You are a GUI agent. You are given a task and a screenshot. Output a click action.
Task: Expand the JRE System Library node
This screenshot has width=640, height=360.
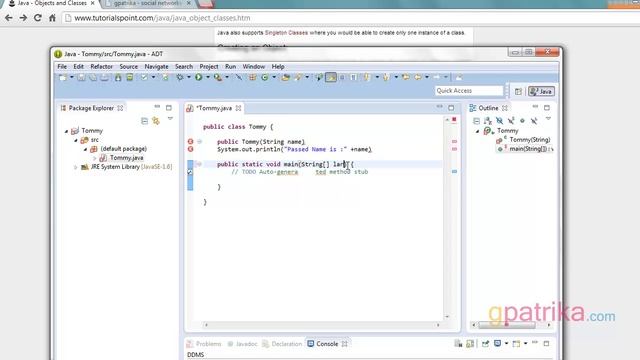[x=75, y=167]
